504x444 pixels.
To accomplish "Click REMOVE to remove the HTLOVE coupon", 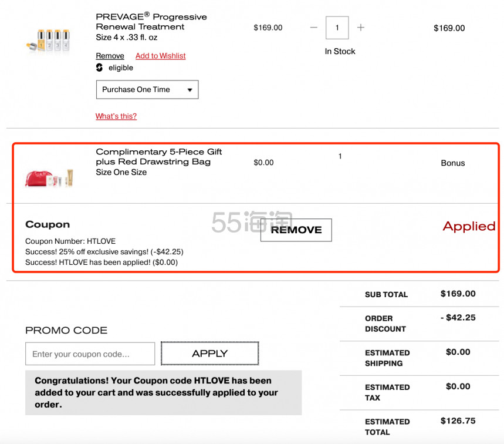I will pyautogui.click(x=296, y=230).
